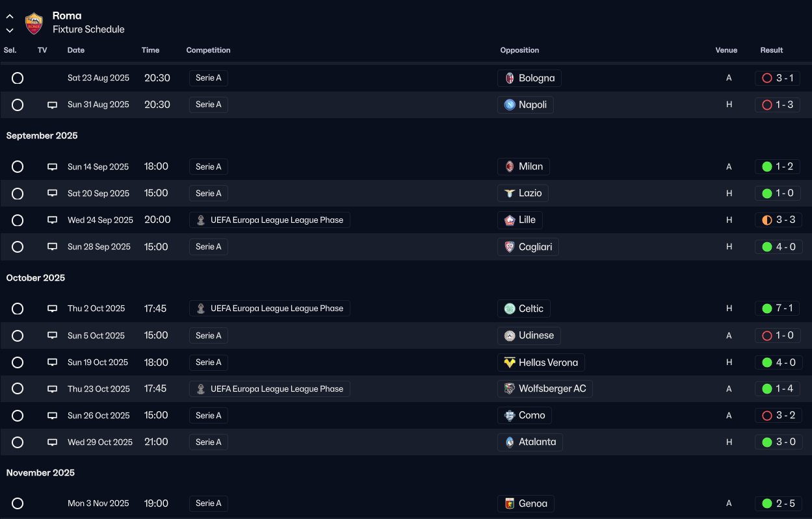Click the Bologna club badge icon
Viewport: 812px width, 519px height.
[510, 79]
